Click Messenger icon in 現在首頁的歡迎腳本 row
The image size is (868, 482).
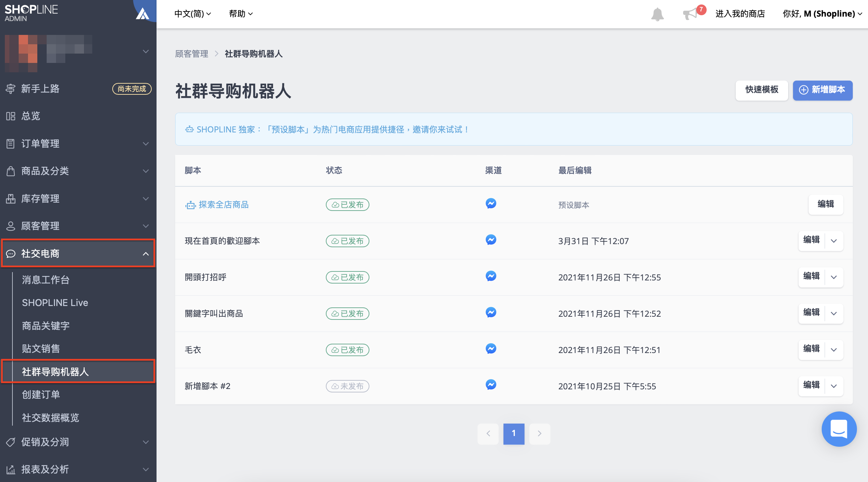click(491, 240)
